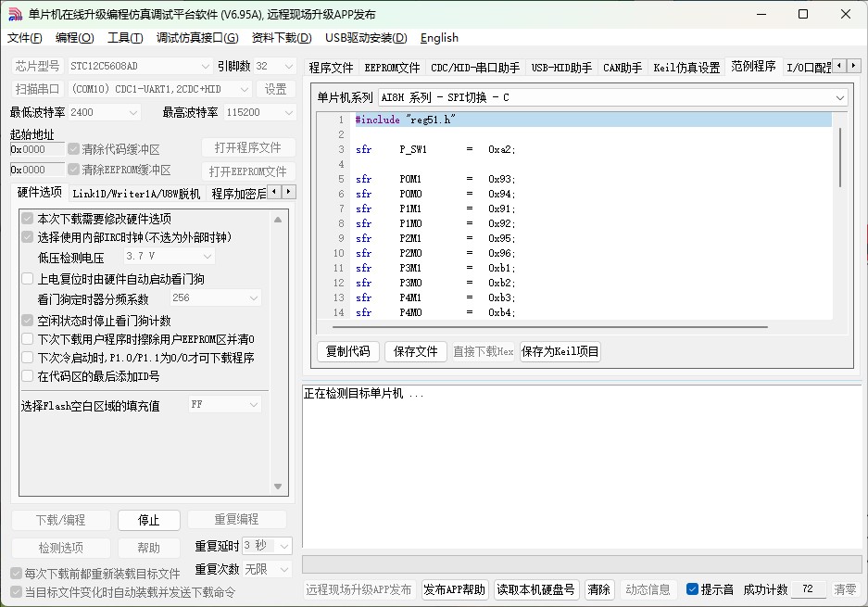
Task: Click the STC-ISP app icon in title bar
Action: (x=16, y=15)
